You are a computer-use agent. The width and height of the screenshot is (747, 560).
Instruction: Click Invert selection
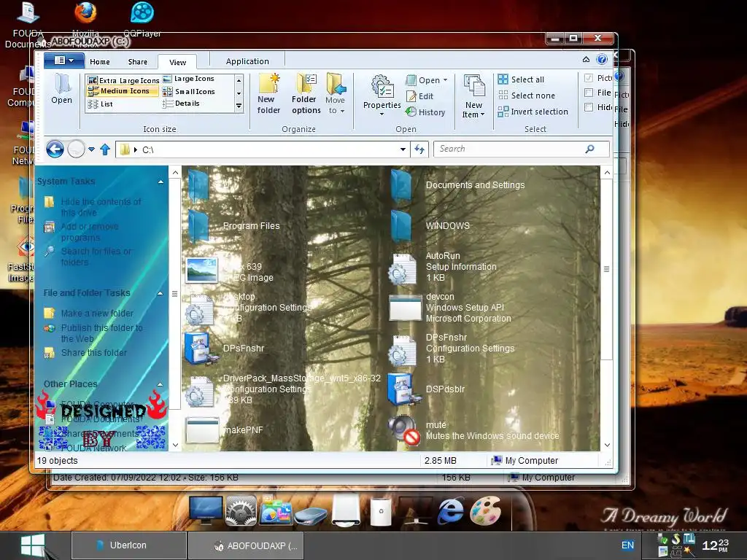533,112
